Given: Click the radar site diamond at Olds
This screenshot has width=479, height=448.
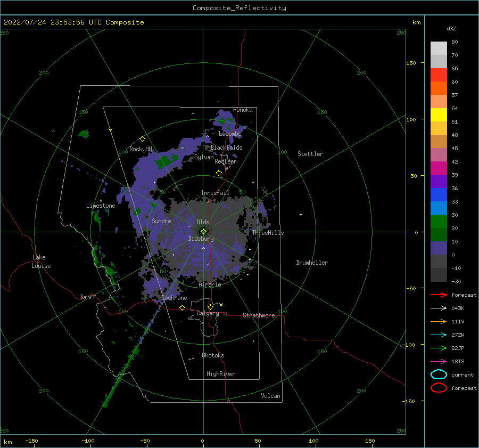Looking at the screenshot, I should (203, 232).
